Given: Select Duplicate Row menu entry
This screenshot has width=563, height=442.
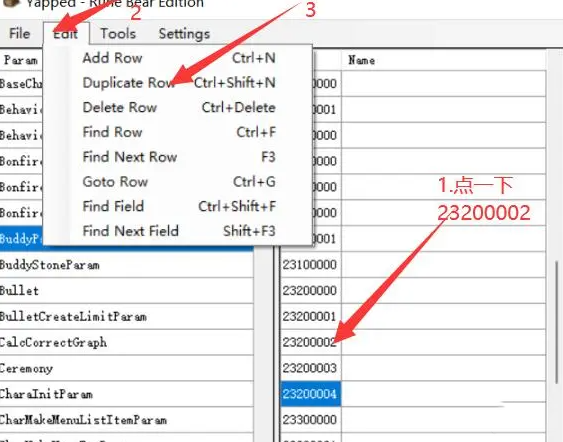Looking at the screenshot, I should (179, 83).
